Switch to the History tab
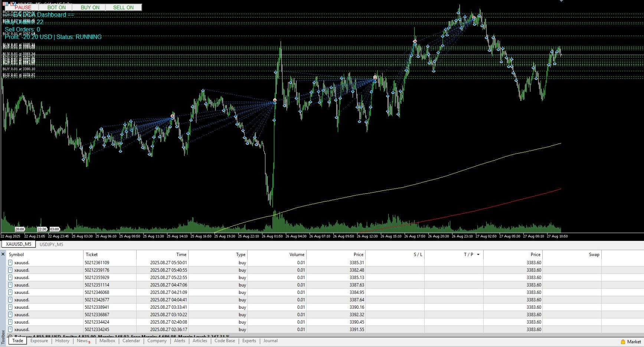Screen dimensions: 644x347 point(62,341)
